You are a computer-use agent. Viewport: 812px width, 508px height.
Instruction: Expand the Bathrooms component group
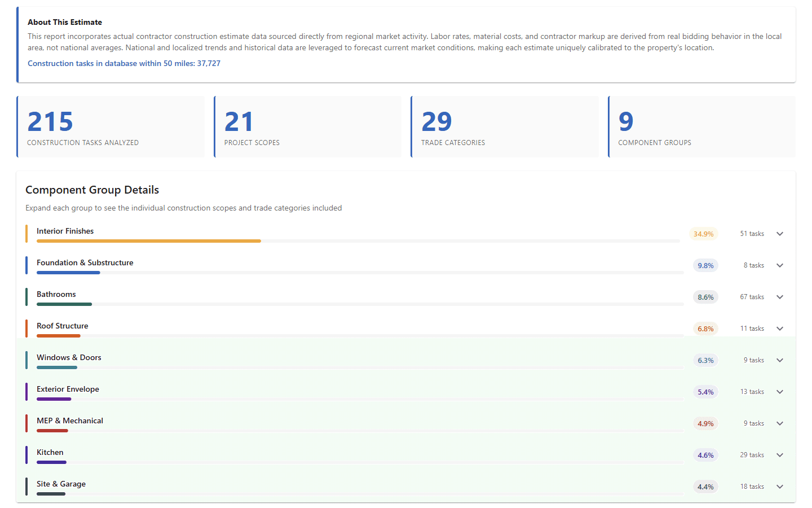(780, 296)
